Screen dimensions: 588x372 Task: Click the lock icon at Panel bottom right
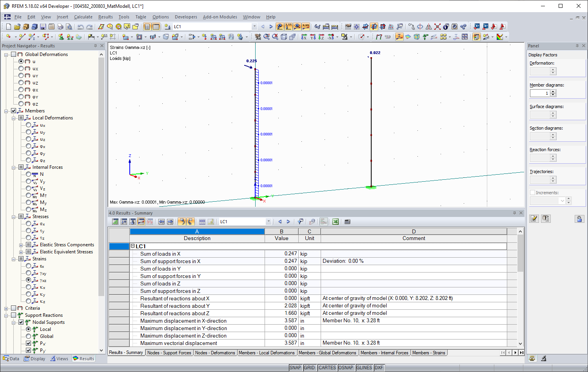[x=579, y=219]
